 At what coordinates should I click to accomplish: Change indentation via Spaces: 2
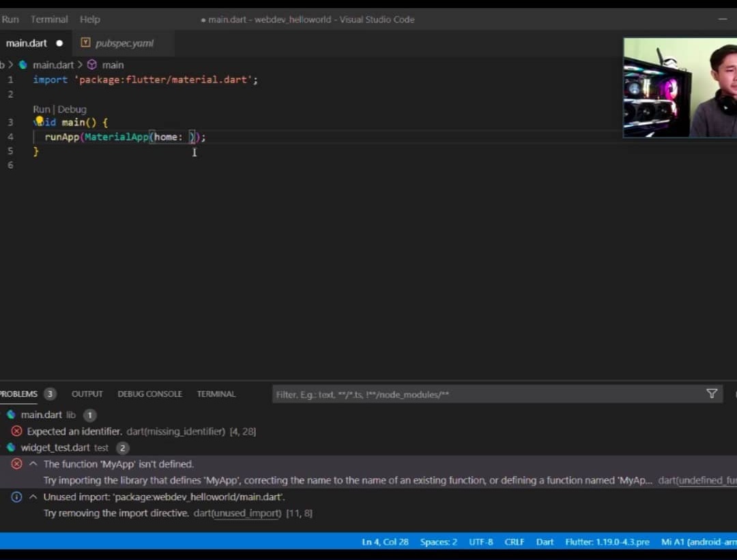(439, 542)
